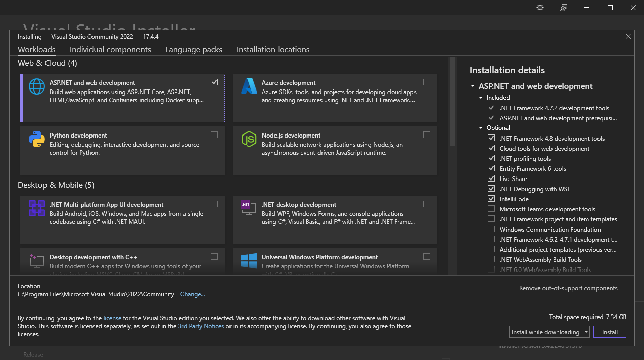This screenshot has width=644, height=360.
Task: Click the .NET MAUI workload icon
Action: [x=37, y=208]
